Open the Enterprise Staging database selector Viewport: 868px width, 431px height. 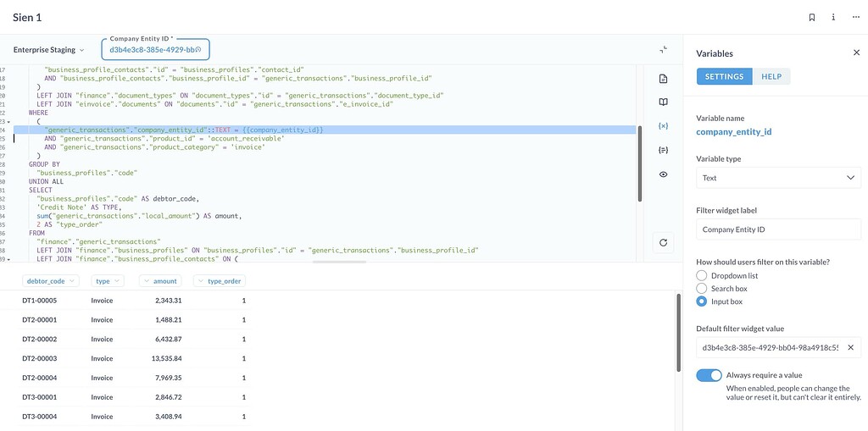[49, 50]
